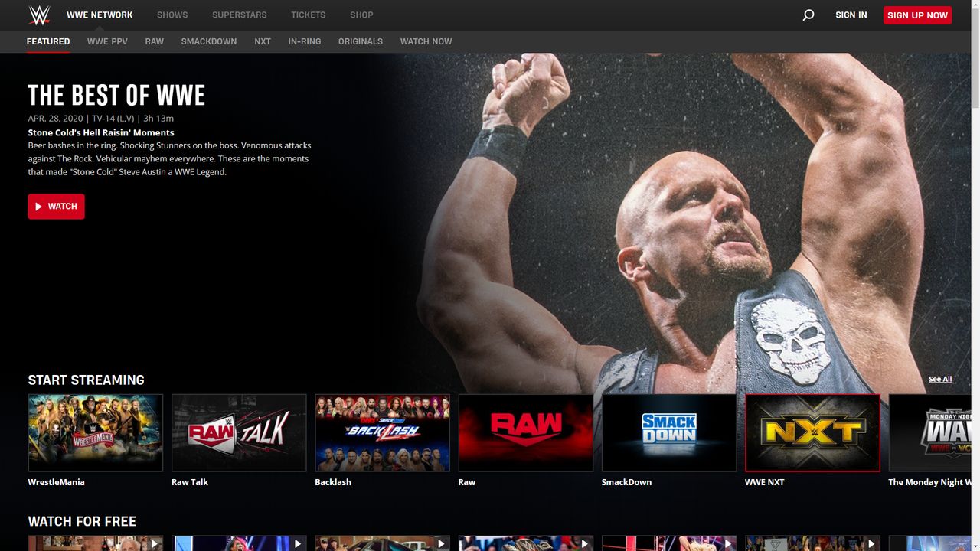This screenshot has height=551, width=980.
Task: Open the WWE Network menu item
Action: pos(100,15)
